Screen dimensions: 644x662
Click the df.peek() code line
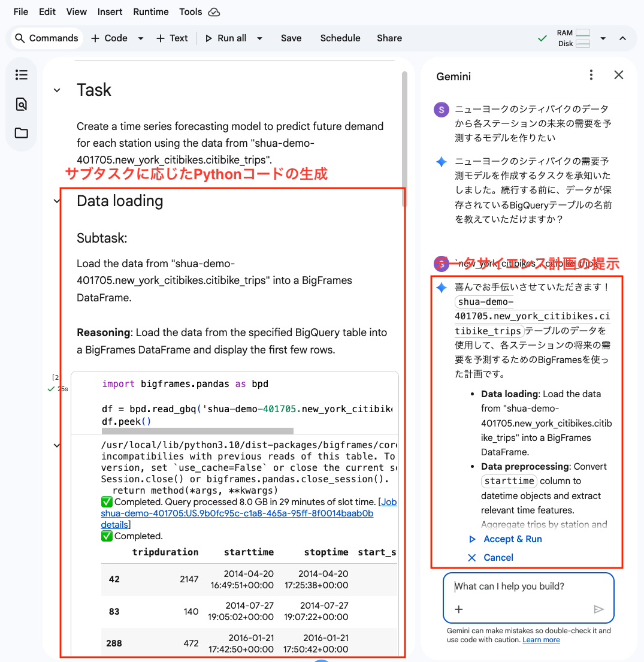click(126, 421)
